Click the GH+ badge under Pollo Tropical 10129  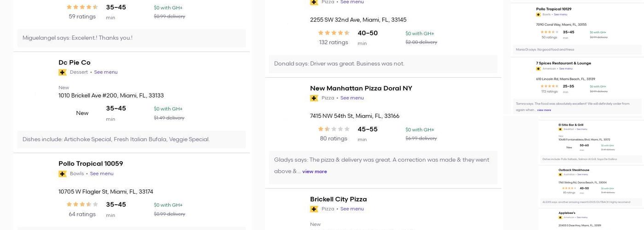(x=538, y=15)
